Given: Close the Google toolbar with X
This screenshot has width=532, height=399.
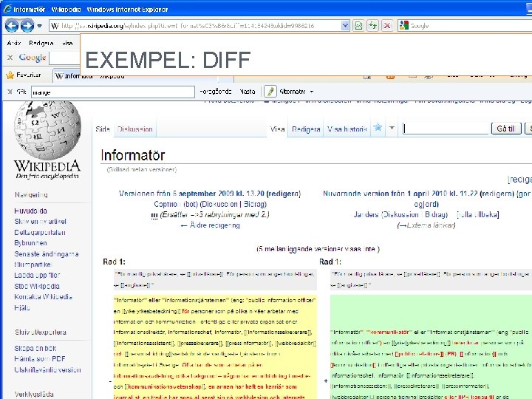Looking at the screenshot, I should click(10, 58).
